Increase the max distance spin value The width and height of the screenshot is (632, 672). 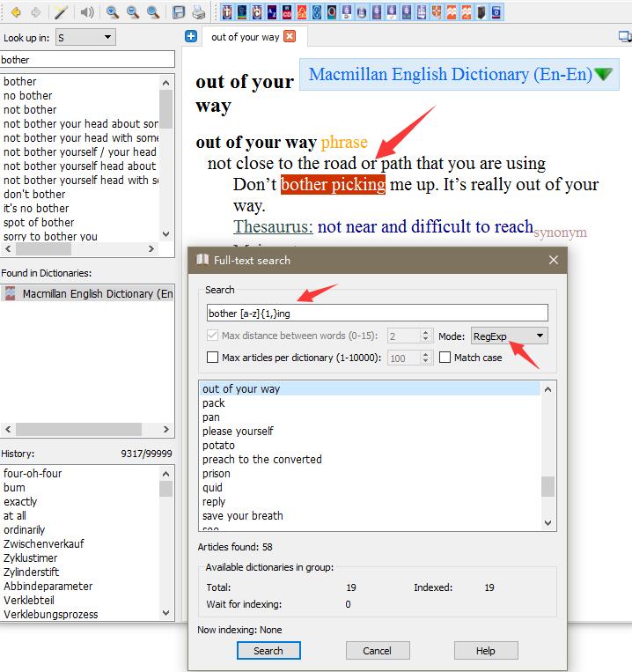(425, 332)
